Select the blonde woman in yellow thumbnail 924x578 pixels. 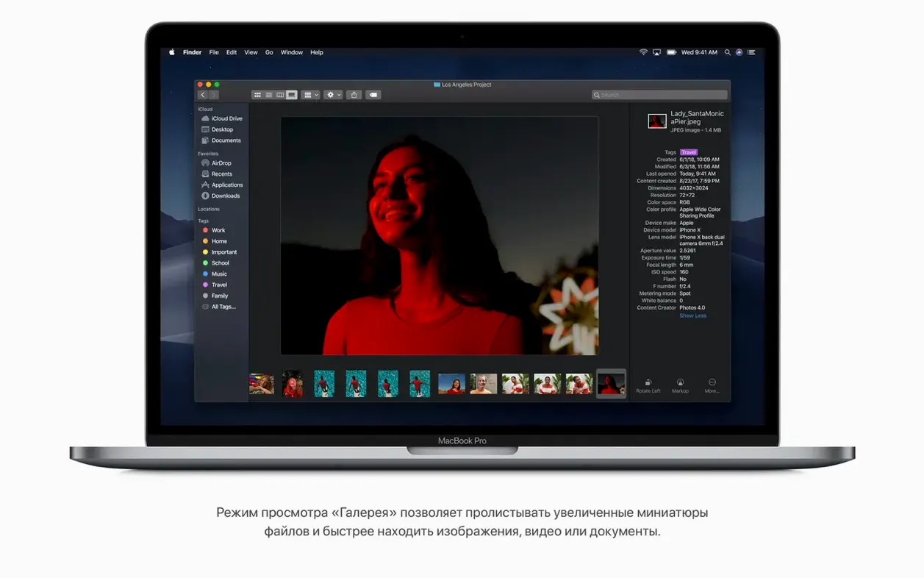pyautogui.click(x=483, y=384)
